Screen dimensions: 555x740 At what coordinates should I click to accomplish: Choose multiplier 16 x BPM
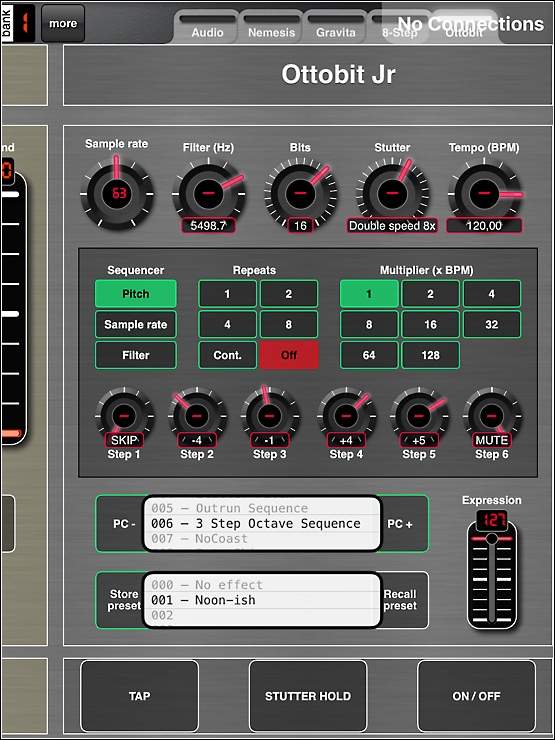430,325
